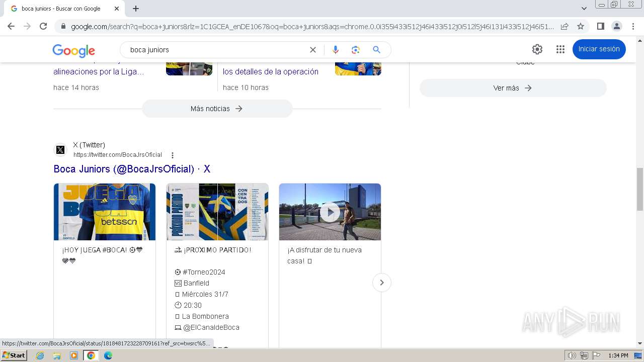Screen dimensions: 644x362
Task: Open the Action Center flag icon
Action: 596,355
